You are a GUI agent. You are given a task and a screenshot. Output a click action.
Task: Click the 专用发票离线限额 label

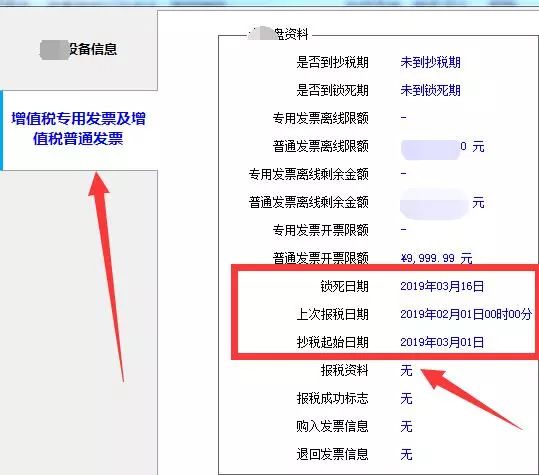[320, 119]
